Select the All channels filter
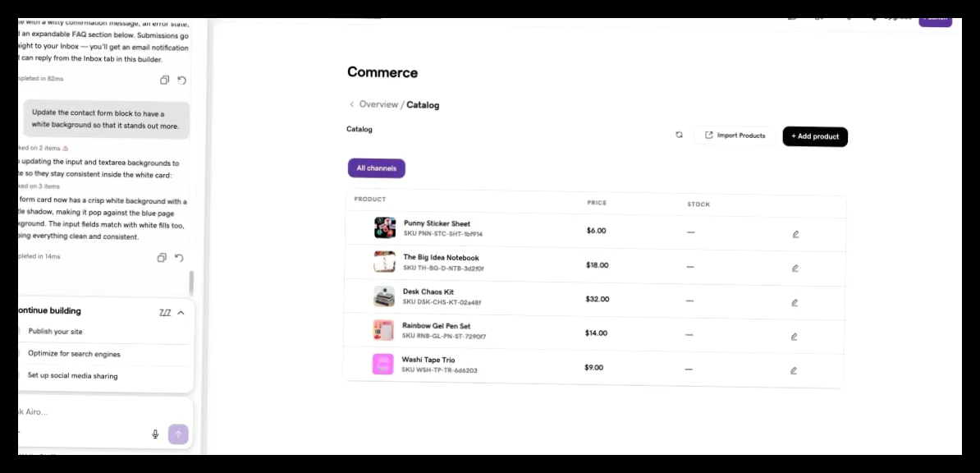This screenshot has width=980, height=473. click(x=376, y=168)
